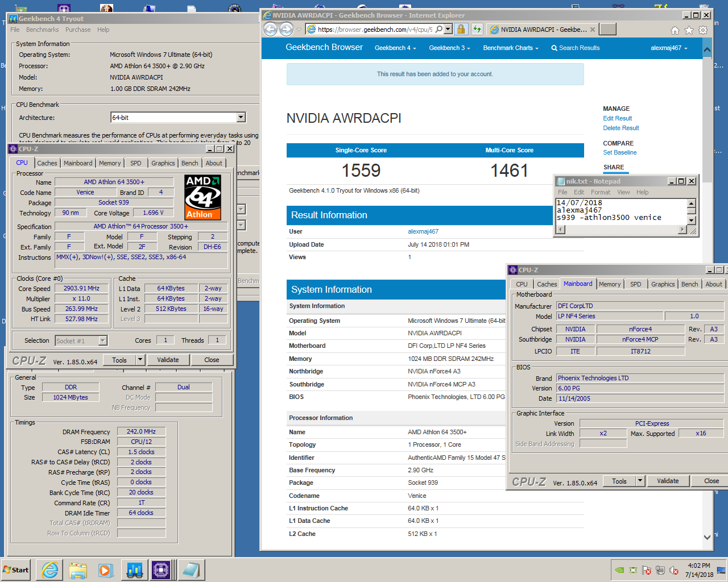Screen dimensions: 728x582
Task: Open the Architecture 64-bit dropdown
Action: [x=241, y=117]
